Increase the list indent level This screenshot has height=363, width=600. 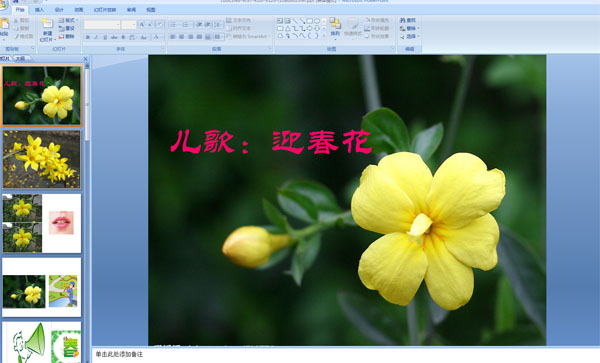(x=207, y=24)
